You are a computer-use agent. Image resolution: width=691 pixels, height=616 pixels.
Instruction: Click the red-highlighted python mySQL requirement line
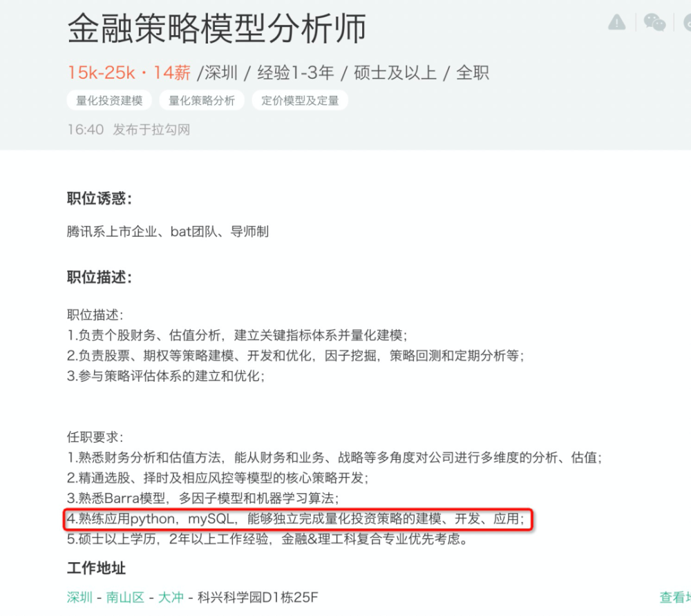(x=299, y=519)
